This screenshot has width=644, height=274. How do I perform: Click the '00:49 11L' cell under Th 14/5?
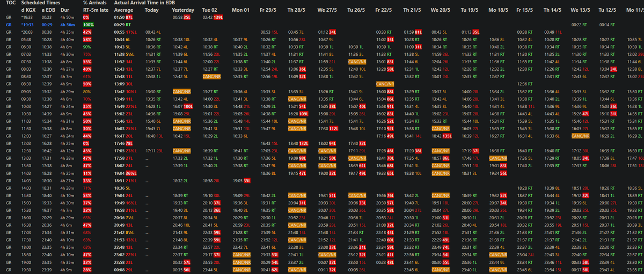pos(553,32)
